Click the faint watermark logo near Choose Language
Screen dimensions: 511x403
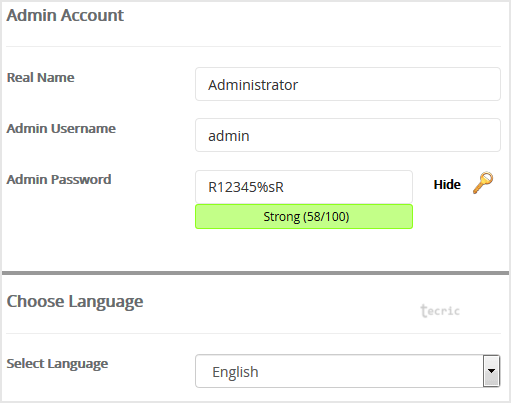point(440,311)
